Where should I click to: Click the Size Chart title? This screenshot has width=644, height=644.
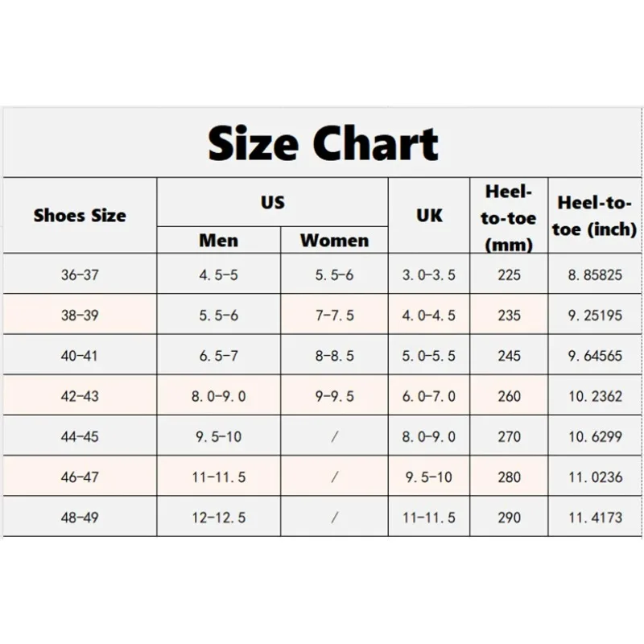pyautogui.click(x=323, y=143)
